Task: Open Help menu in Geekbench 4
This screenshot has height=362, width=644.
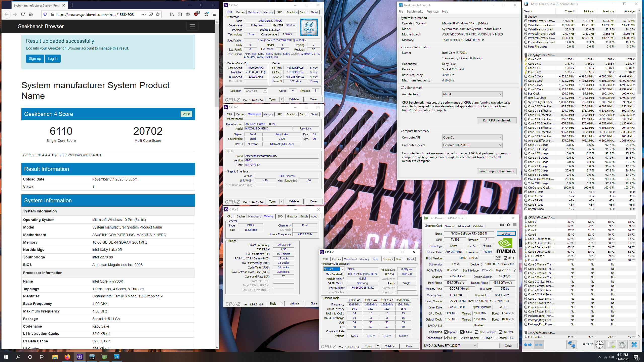Action: click(x=445, y=12)
